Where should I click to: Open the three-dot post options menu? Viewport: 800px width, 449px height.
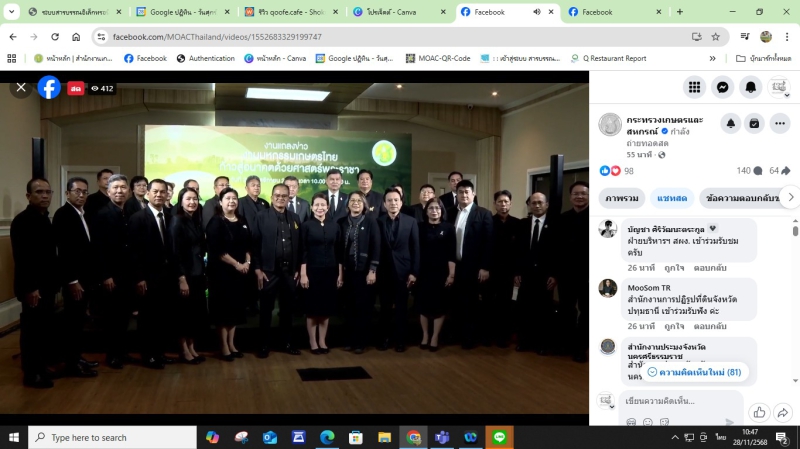779,123
